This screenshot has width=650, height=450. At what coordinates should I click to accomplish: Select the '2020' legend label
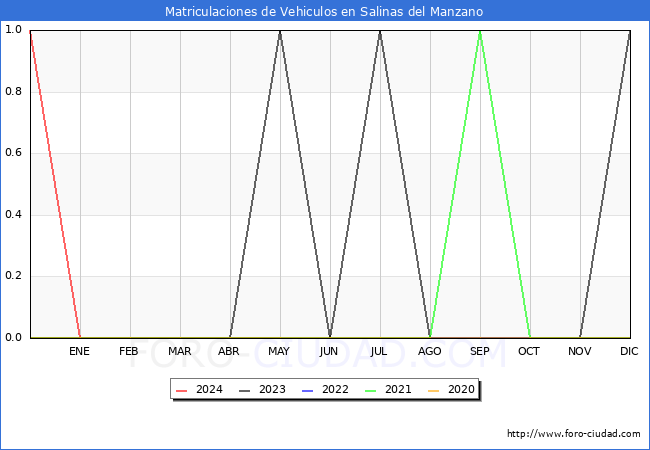click(461, 390)
